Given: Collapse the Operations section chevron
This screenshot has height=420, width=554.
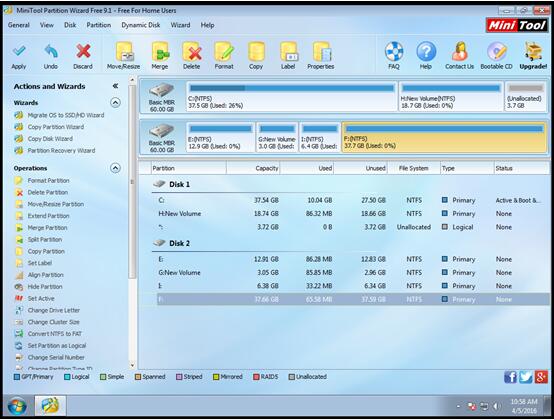Looking at the screenshot, I should (x=115, y=168).
